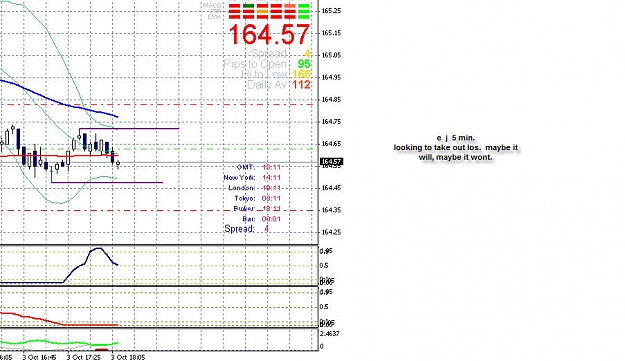
Task: Click the 'e j 5 min.' annotation text
Action: [x=456, y=138]
